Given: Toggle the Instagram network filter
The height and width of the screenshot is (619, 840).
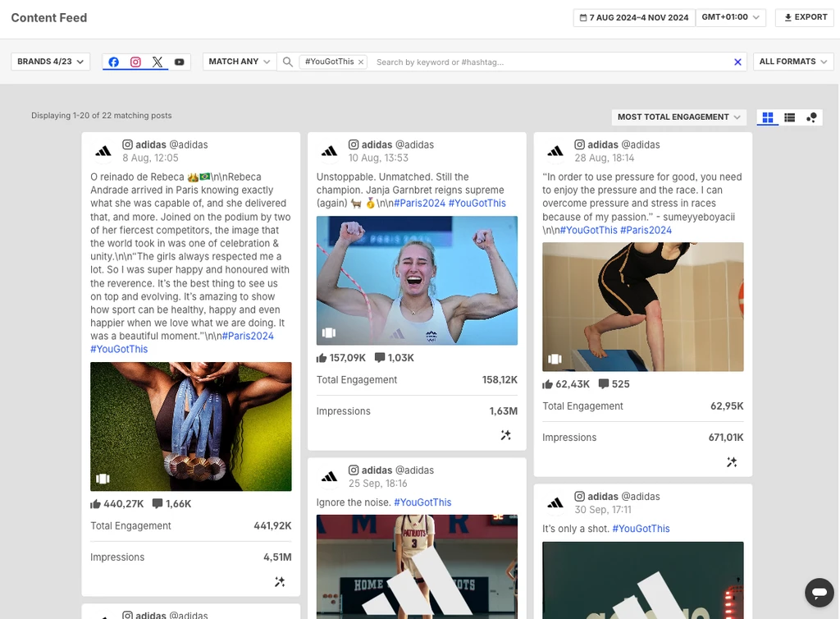Looking at the screenshot, I should pos(136,62).
